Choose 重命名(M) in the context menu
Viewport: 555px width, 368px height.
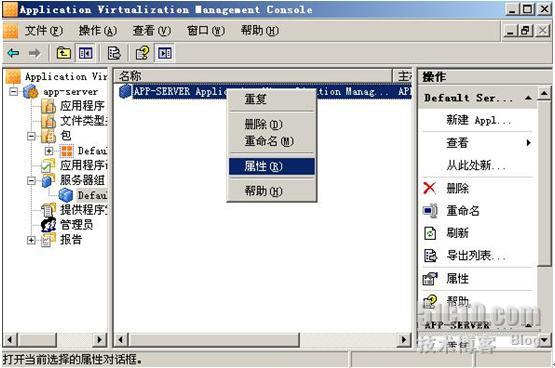click(x=271, y=141)
